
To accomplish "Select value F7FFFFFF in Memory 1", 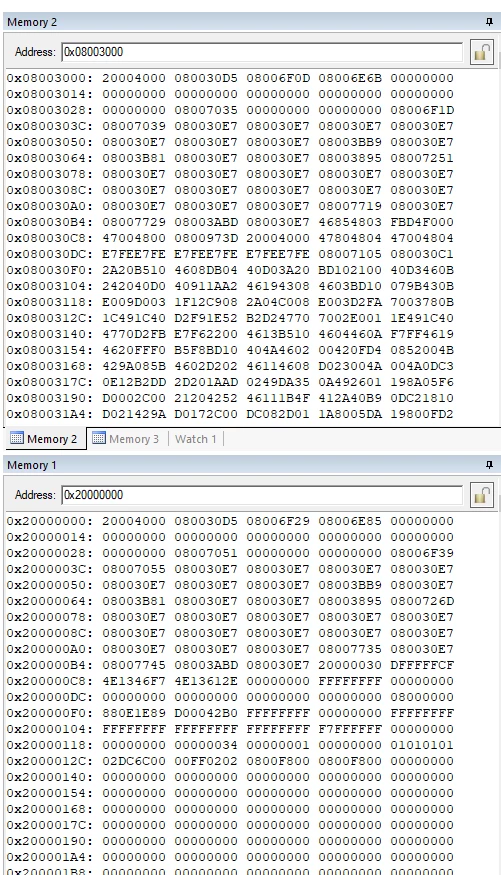I will pos(350,729).
